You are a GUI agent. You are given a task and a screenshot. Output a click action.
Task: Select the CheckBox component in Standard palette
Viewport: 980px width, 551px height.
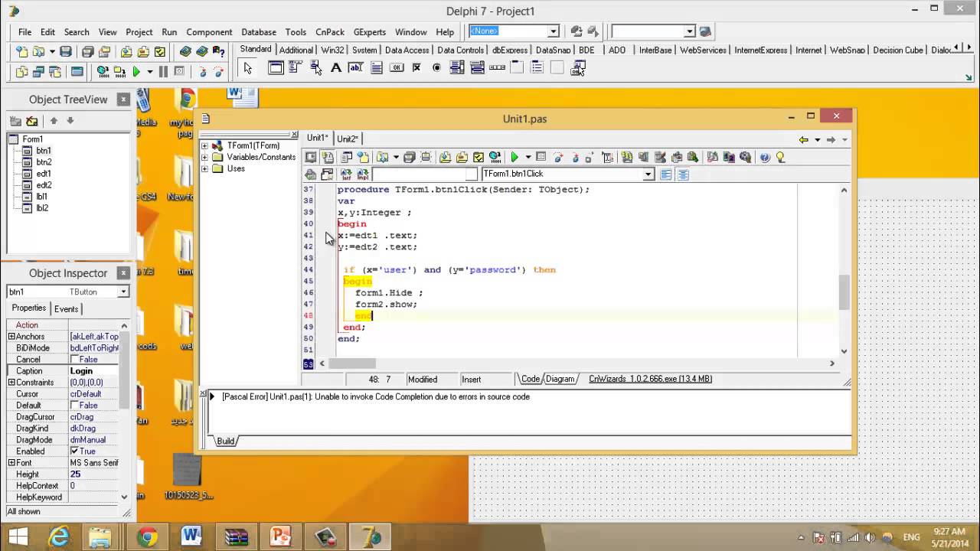(416, 68)
